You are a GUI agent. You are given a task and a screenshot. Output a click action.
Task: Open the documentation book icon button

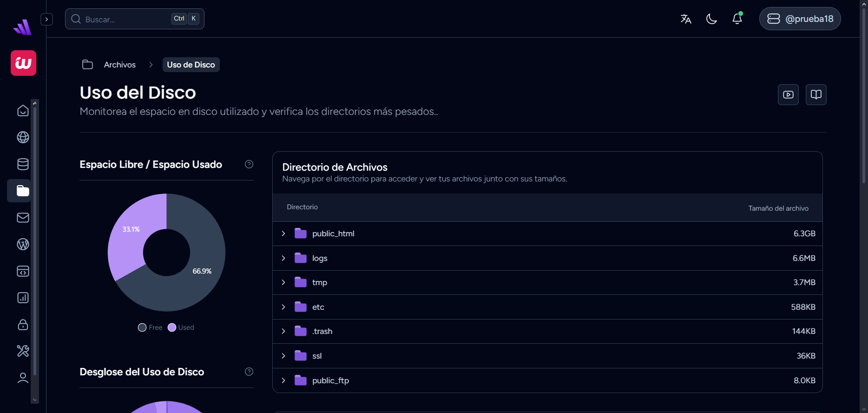[x=816, y=94]
